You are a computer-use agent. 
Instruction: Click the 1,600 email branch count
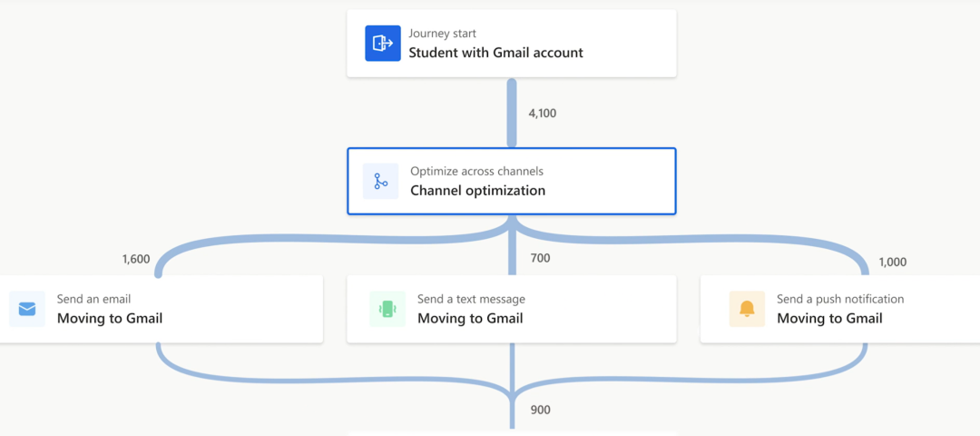coord(136,258)
